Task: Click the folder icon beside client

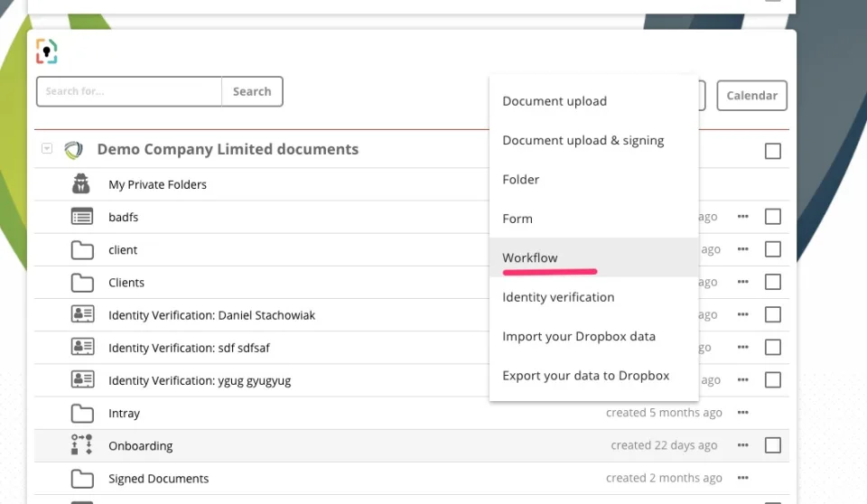Action: 82,250
